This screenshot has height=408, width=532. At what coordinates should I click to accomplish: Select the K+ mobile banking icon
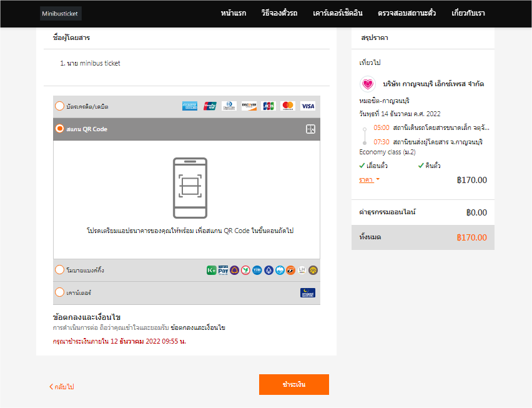pyautogui.click(x=211, y=270)
